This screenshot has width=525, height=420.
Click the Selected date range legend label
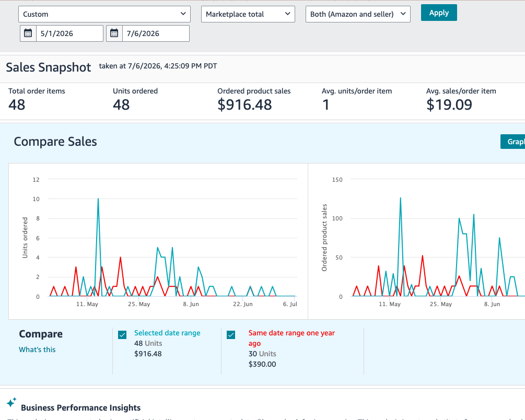pyautogui.click(x=167, y=333)
